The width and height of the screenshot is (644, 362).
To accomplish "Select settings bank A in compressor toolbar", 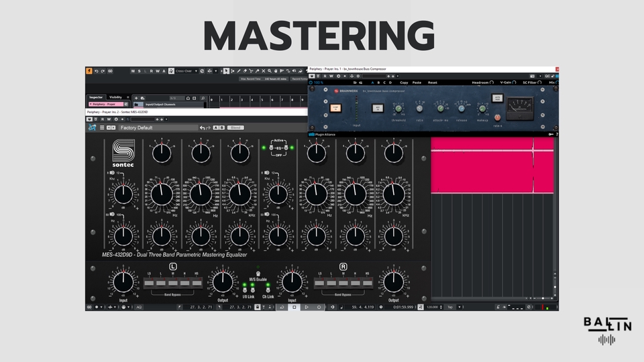I will (x=372, y=82).
